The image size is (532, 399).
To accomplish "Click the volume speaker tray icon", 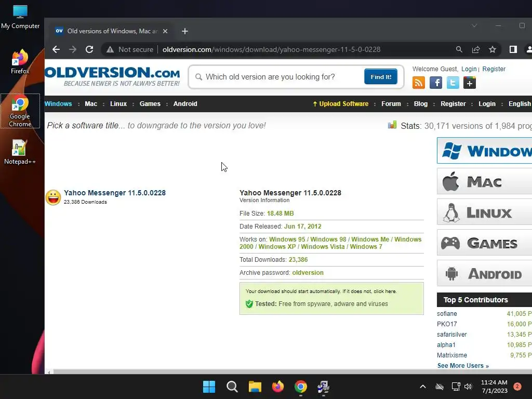I will 468,387.
